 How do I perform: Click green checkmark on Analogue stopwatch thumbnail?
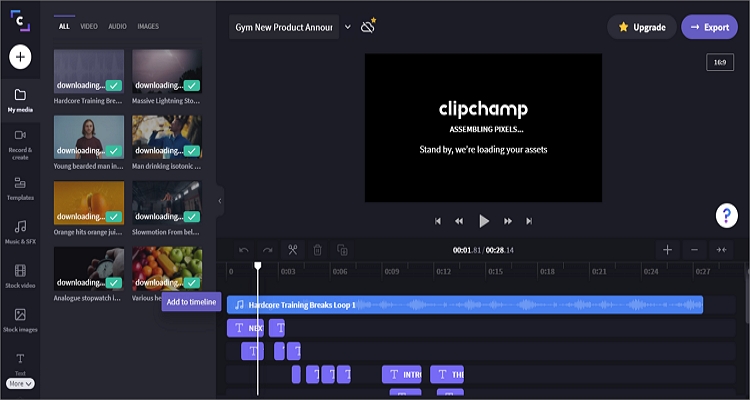coord(113,283)
